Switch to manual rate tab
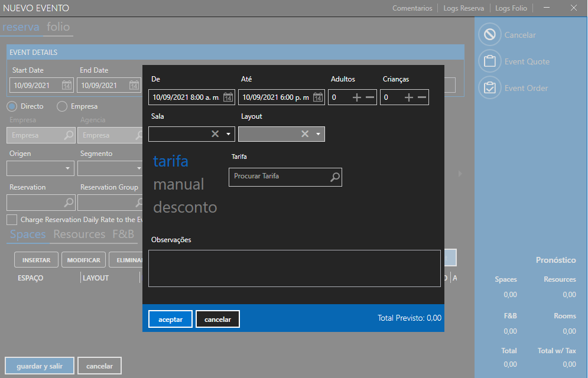The height and width of the screenshot is (378, 588). [178, 184]
